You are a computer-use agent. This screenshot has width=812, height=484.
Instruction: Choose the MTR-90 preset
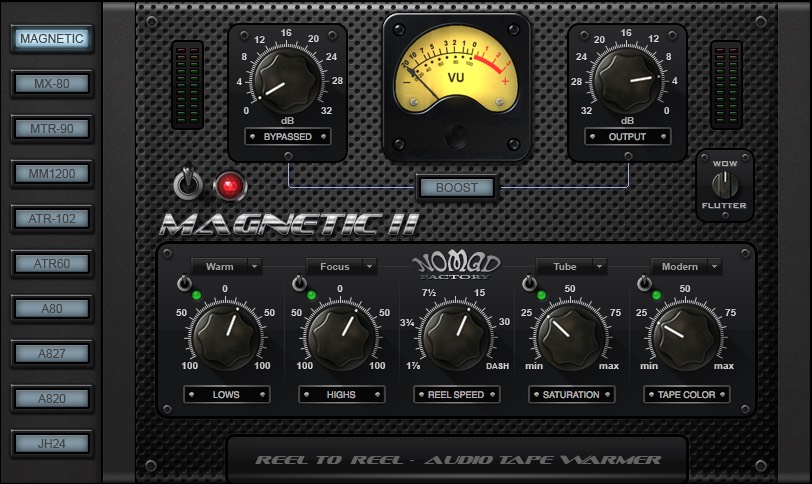52,129
